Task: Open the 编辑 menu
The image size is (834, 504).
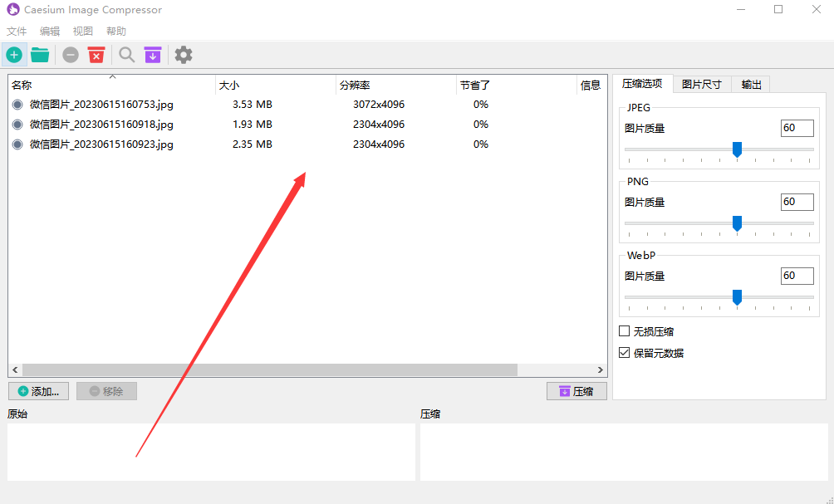Action: (x=50, y=32)
